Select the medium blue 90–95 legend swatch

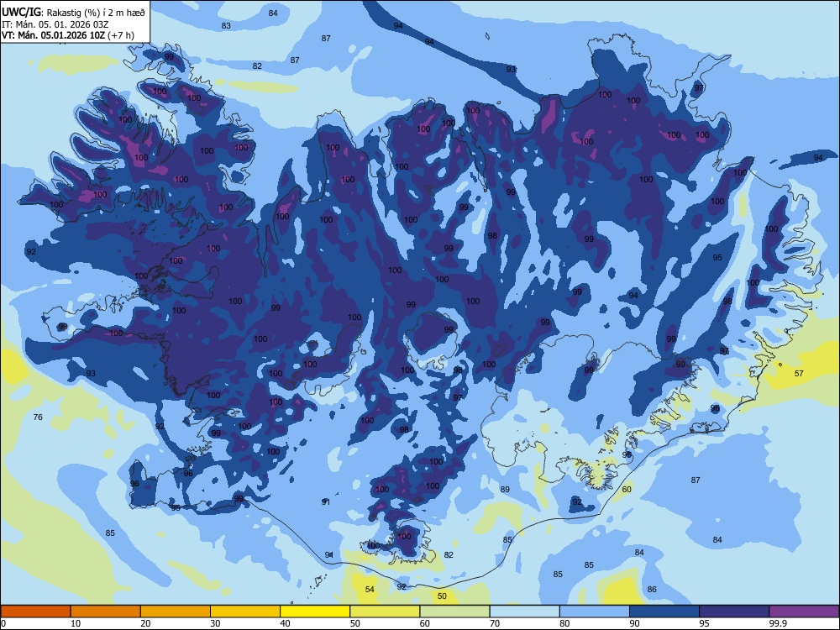coord(664,612)
